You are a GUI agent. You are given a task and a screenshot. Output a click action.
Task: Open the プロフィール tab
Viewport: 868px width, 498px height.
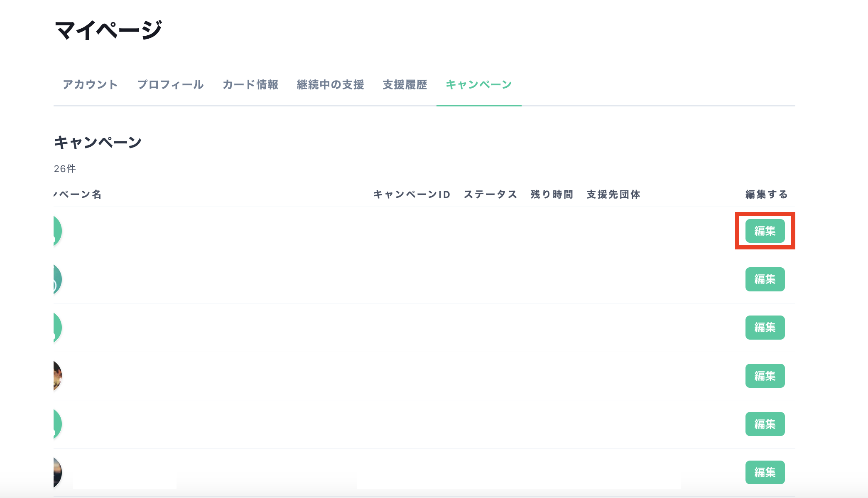click(171, 84)
